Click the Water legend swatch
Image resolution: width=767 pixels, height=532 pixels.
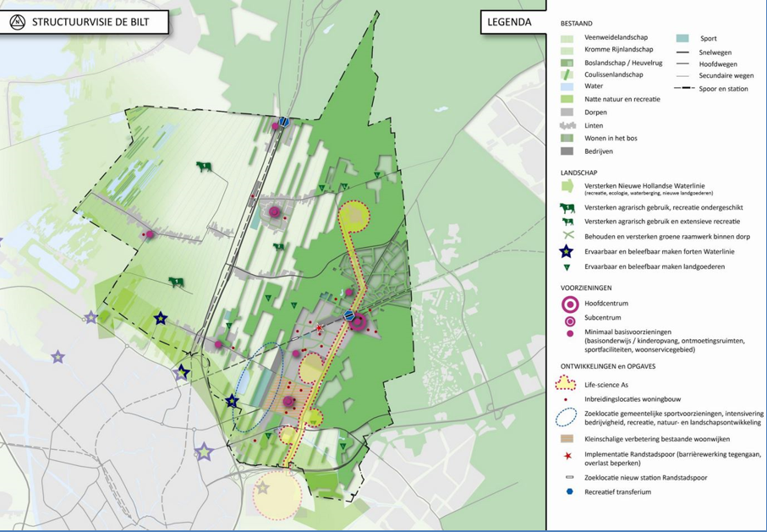tap(567, 86)
